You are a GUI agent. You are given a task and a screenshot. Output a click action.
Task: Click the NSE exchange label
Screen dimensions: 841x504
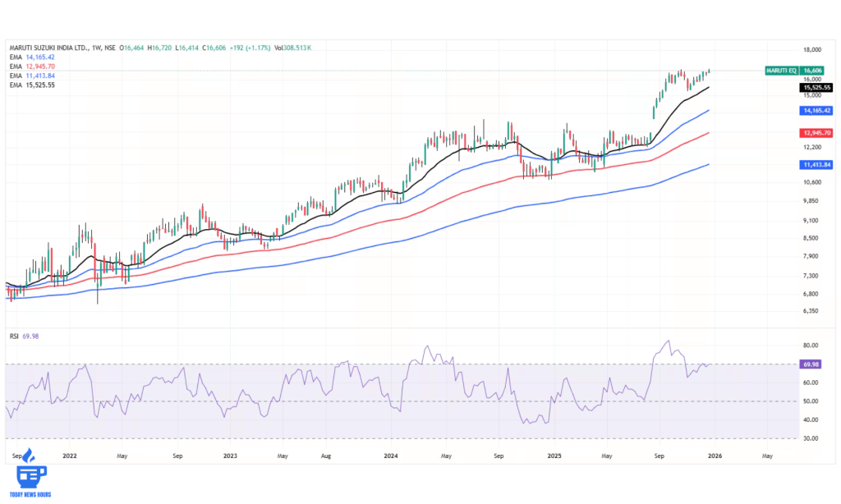pyautogui.click(x=109, y=48)
